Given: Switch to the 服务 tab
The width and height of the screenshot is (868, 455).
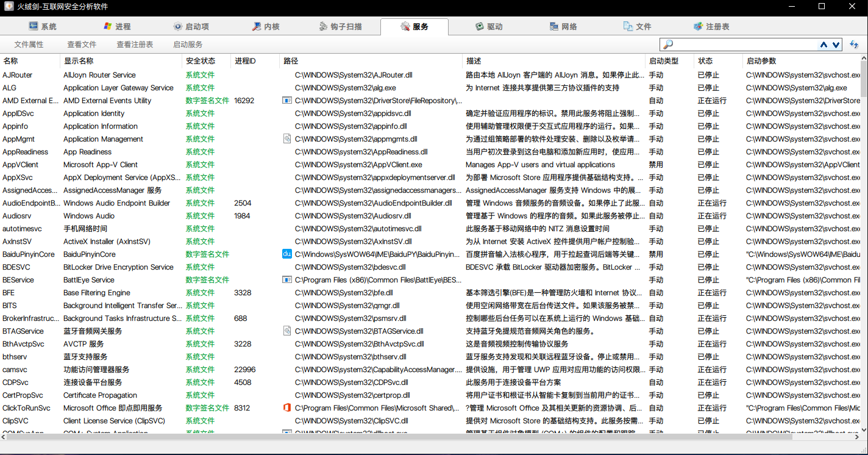Looking at the screenshot, I should (414, 26).
